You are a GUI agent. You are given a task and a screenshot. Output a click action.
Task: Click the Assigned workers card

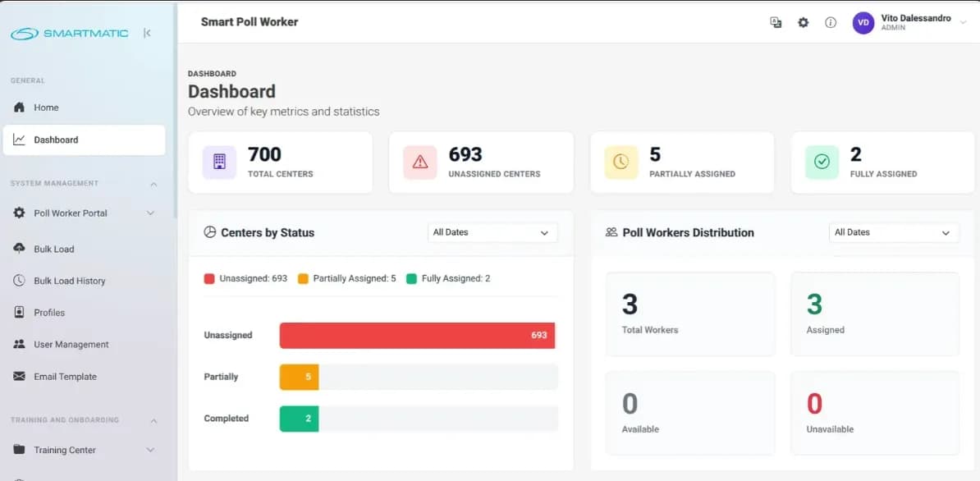point(875,314)
